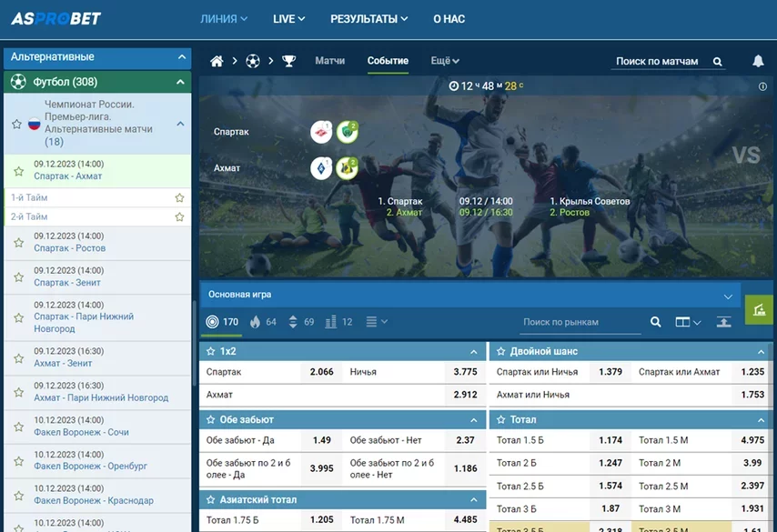Image resolution: width=777 pixels, height=532 pixels.
Task: Click the Akhmat team crest icon
Action: [321, 168]
